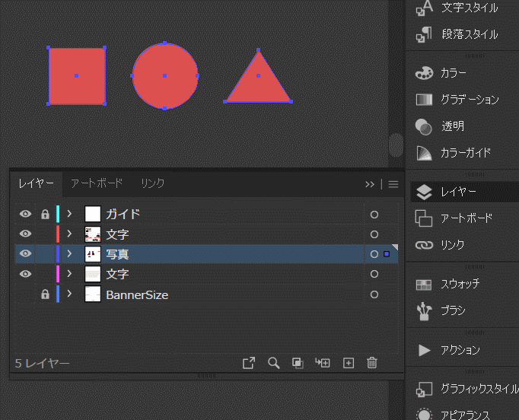Click the locate object magnifier icon
The image size is (519, 420).
[x=273, y=363]
